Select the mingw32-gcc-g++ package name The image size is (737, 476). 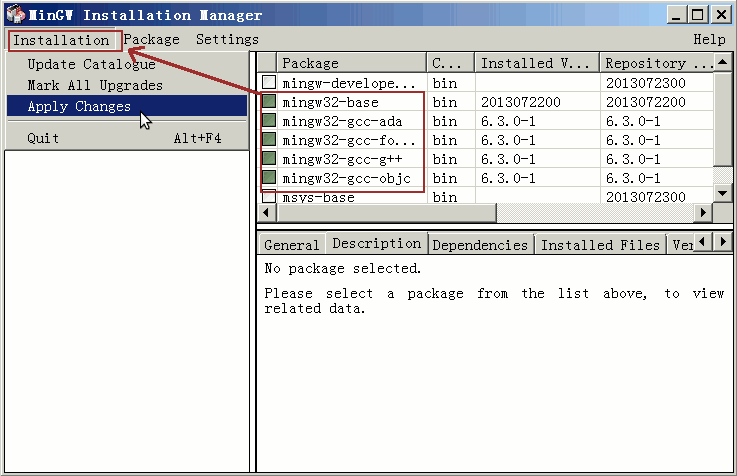(342, 159)
